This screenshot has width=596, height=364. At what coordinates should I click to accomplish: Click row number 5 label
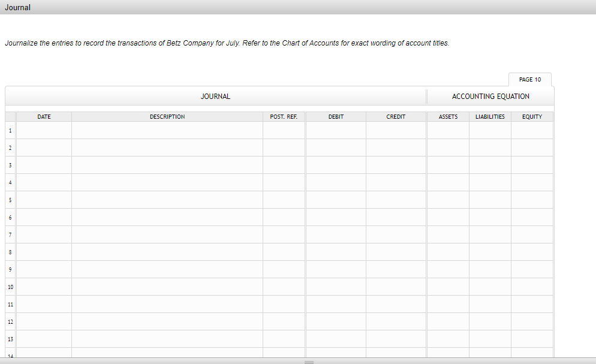10,200
